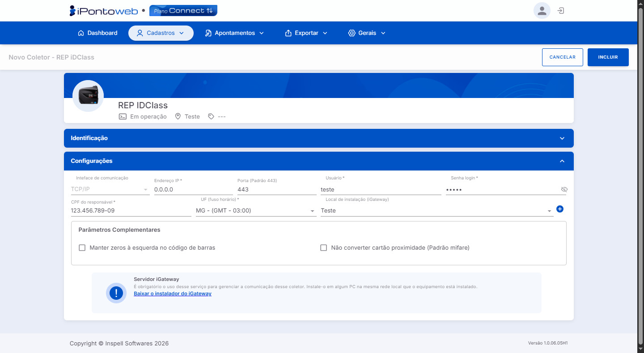This screenshot has width=644, height=353.
Task: Click the REP IDClass device title
Action: pos(143,106)
